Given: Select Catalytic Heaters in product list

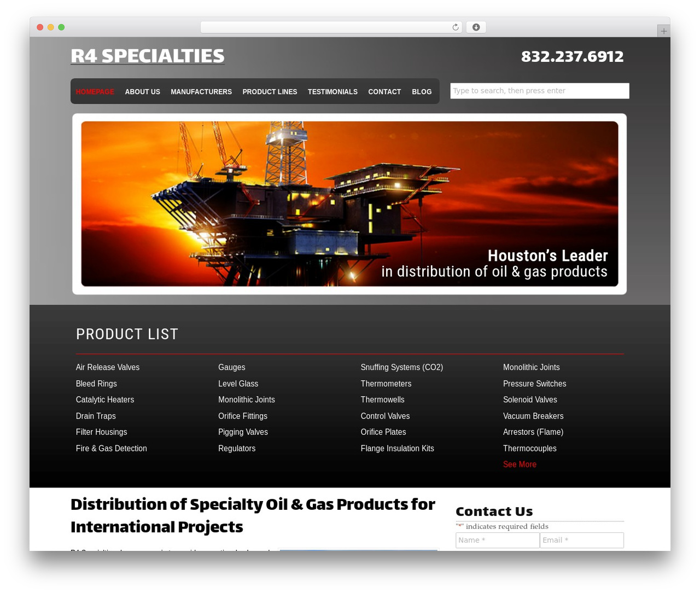Looking at the screenshot, I should [x=105, y=400].
